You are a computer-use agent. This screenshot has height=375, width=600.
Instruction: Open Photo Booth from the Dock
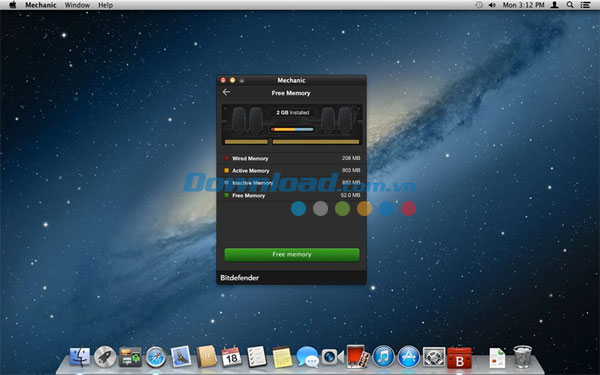click(358, 357)
